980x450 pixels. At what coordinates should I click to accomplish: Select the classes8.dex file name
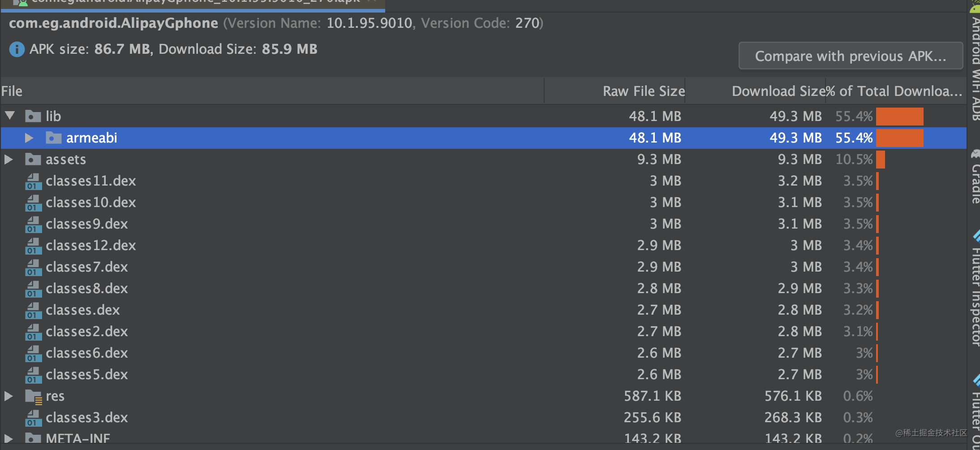[87, 288]
